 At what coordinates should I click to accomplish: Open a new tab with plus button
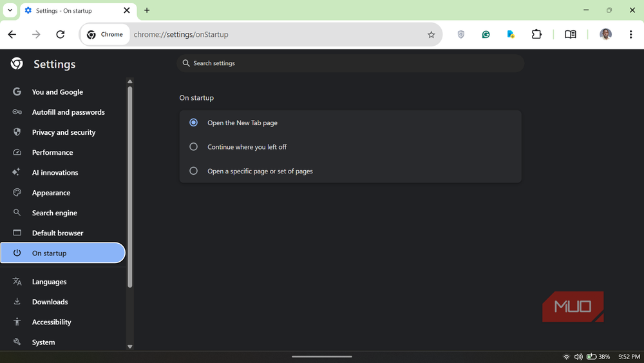pos(147,10)
